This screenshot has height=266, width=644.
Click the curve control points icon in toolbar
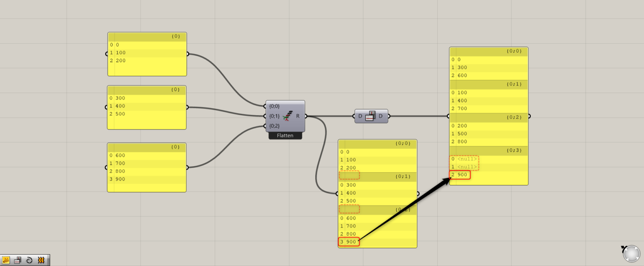29,260
